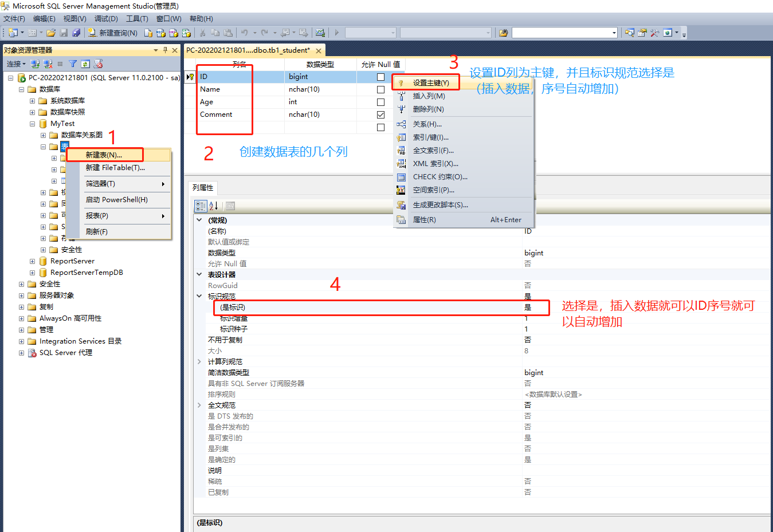Pin the Object Explorer pane
The height and width of the screenshot is (532, 773).
(x=165, y=50)
